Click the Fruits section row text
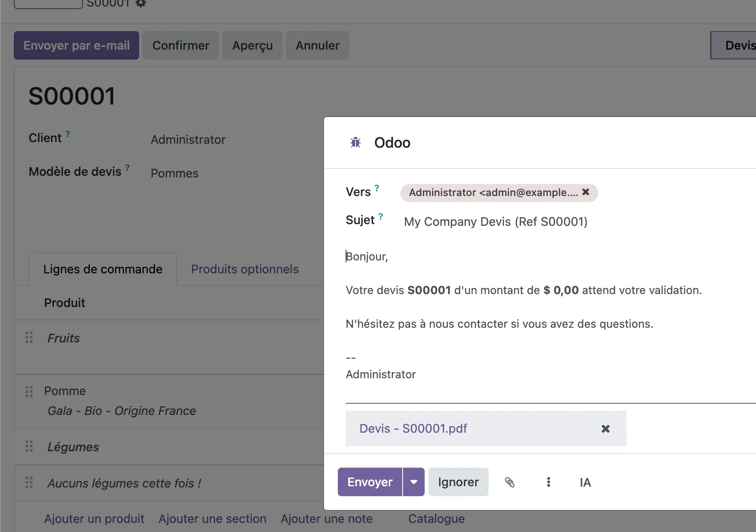 click(x=64, y=338)
